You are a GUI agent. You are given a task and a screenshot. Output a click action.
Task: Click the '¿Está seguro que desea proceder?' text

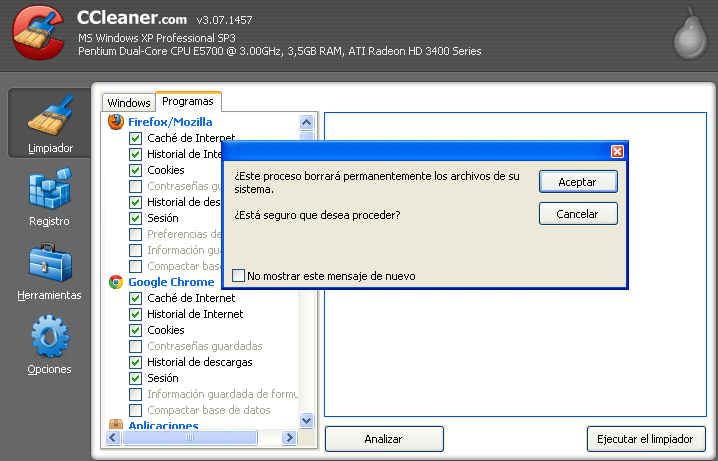pos(317,215)
